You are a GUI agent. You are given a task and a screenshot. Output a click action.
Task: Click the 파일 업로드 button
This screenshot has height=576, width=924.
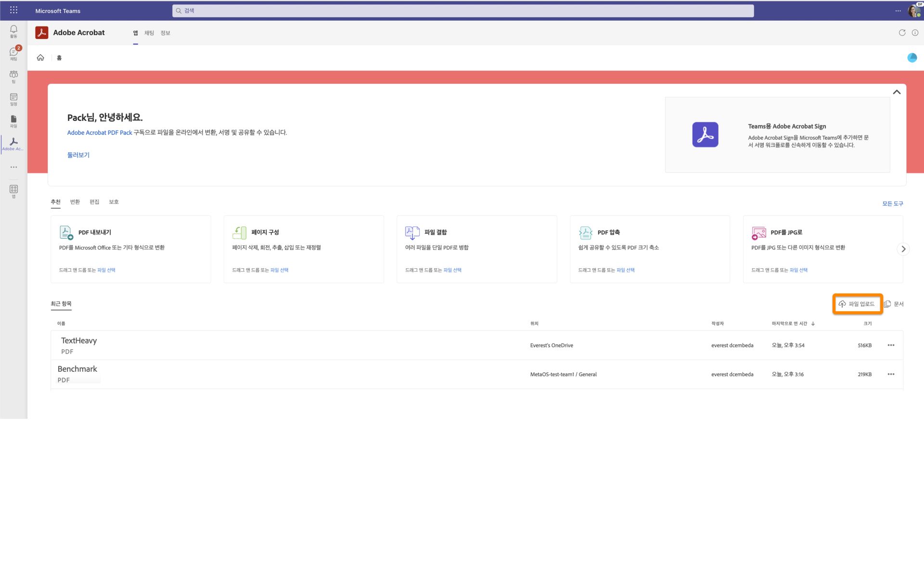click(x=857, y=304)
